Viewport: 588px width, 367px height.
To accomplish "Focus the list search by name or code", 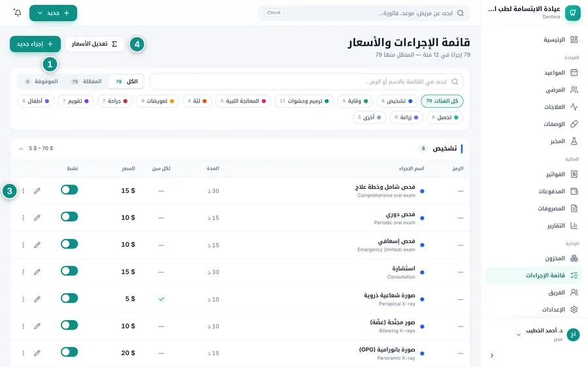I will pyautogui.click(x=307, y=82).
